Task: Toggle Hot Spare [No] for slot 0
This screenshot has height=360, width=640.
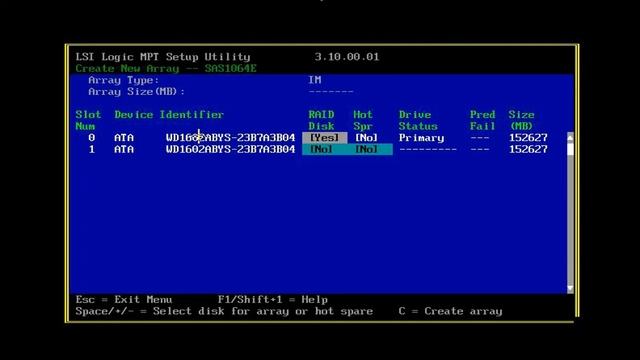Action: [366, 138]
